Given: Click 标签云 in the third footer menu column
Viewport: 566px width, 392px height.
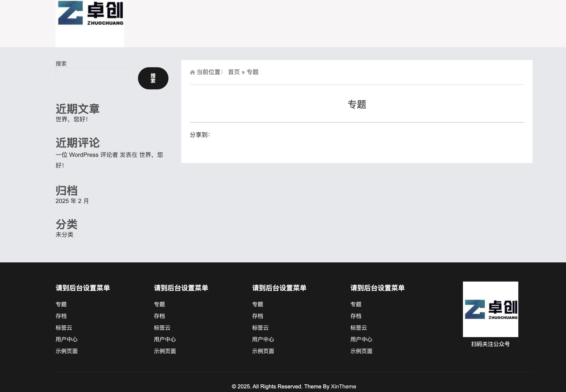Looking at the screenshot, I should pyautogui.click(x=260, y=328).
